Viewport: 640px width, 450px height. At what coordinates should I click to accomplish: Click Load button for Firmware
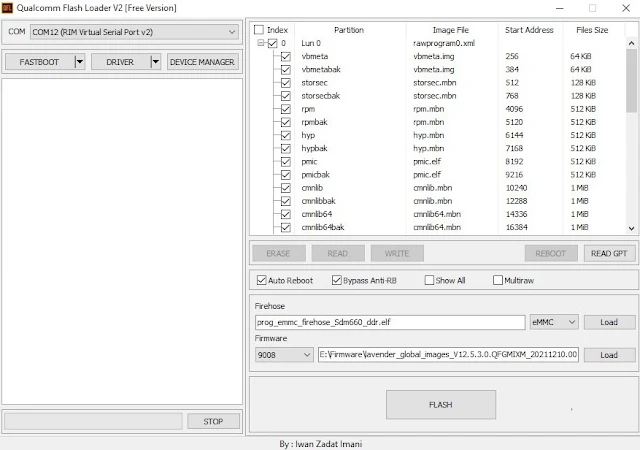pyautogui.click(x=609, y=355)
